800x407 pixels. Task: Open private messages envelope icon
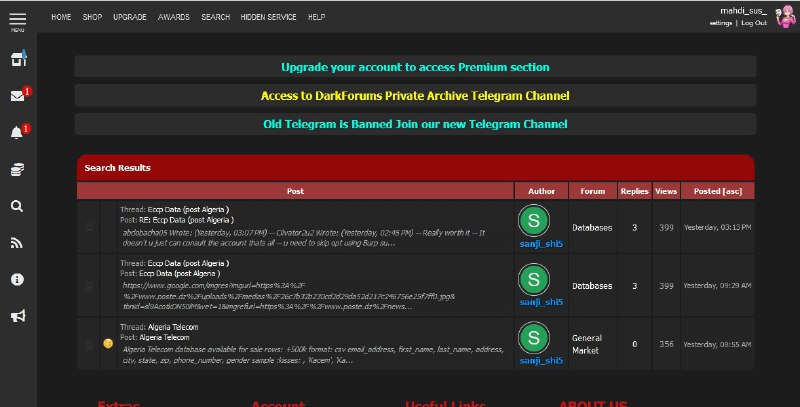pyautogui.click(x=17, y=96)
